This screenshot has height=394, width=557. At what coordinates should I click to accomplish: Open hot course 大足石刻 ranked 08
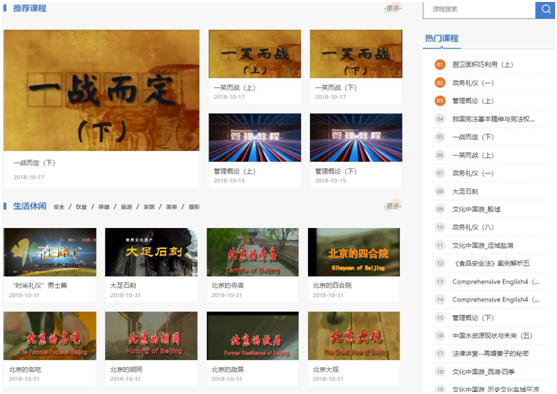465,191
